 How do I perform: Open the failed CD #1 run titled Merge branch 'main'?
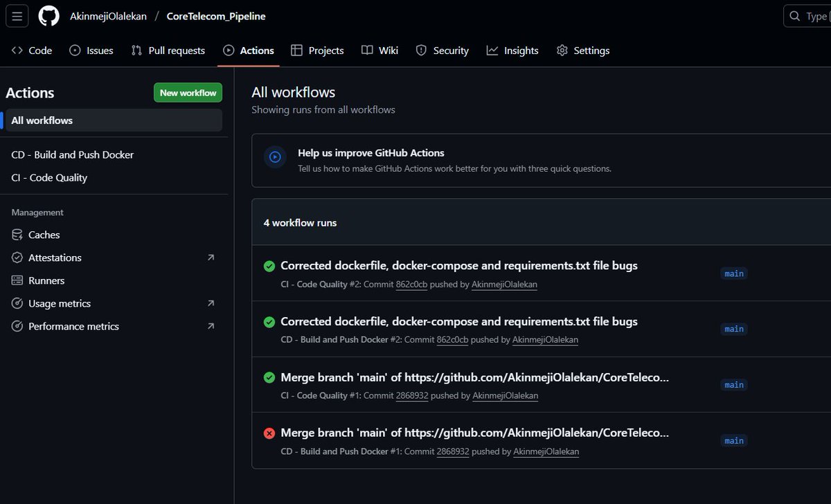(474, 433)
